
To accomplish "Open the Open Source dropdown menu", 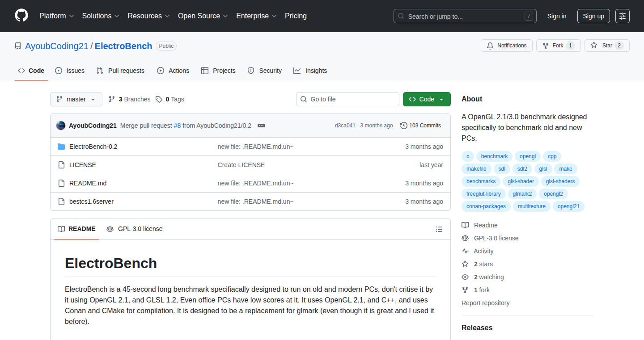I will coord(203,16).
